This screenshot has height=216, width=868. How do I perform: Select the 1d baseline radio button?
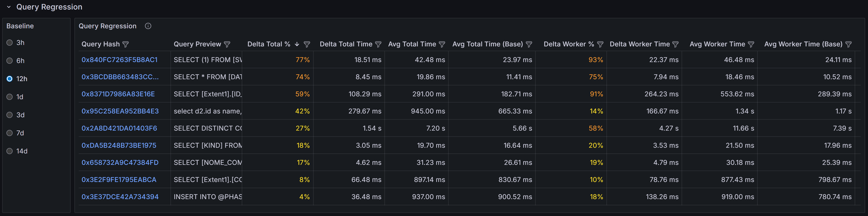pyautogui.click(x=10, y=97)
